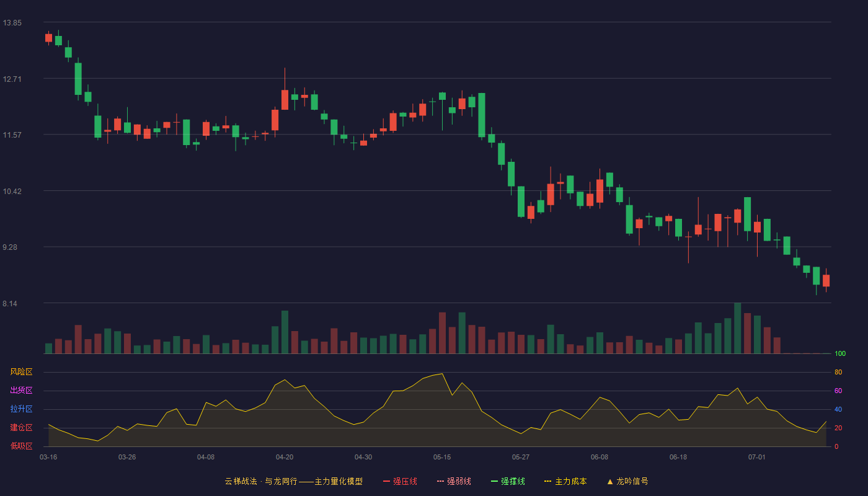Toggle the 主力成本 legend series
This screenshot has width=868, height=496.
[x=565, y=481]
